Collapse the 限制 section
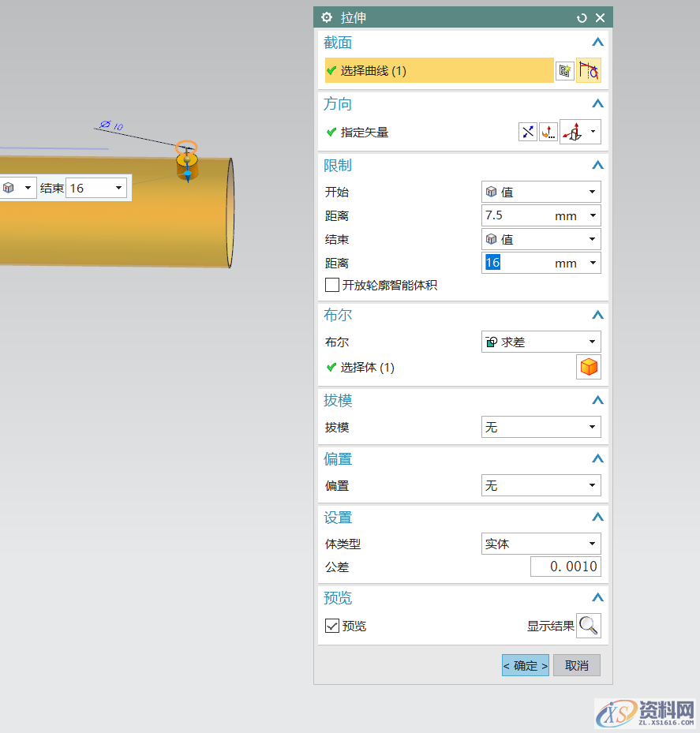Screen dimensions: 700x733 tap(597, 165)
